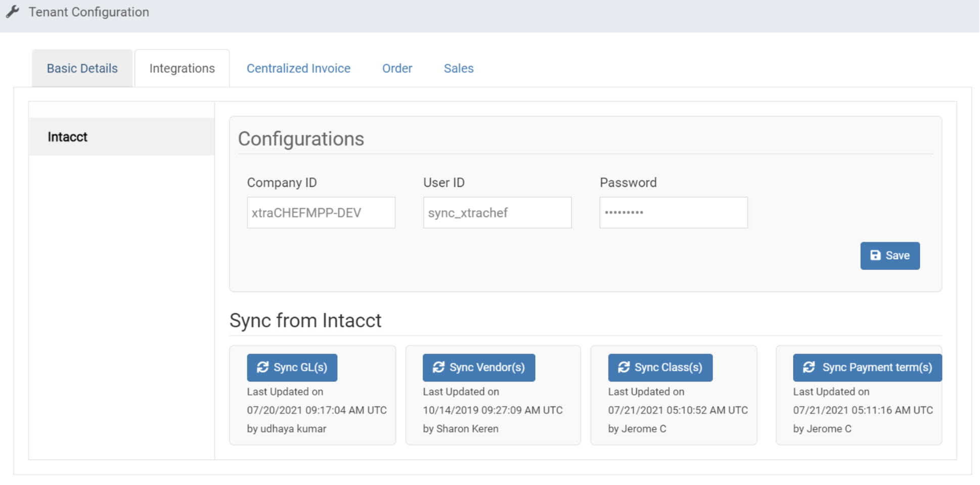This screenshot has height=485, width=980.
Task: Open the Sales tab
Action: [459, 68]
